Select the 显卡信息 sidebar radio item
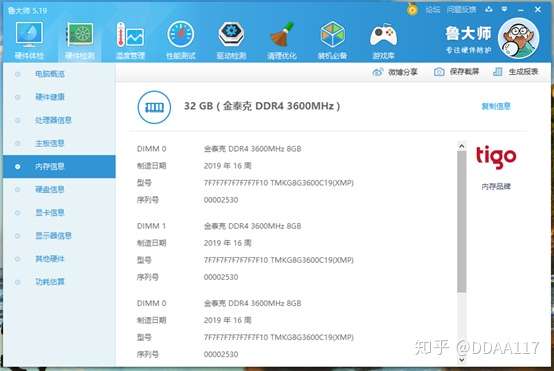This screenshot has width=554, height=371. click(49, 213)
